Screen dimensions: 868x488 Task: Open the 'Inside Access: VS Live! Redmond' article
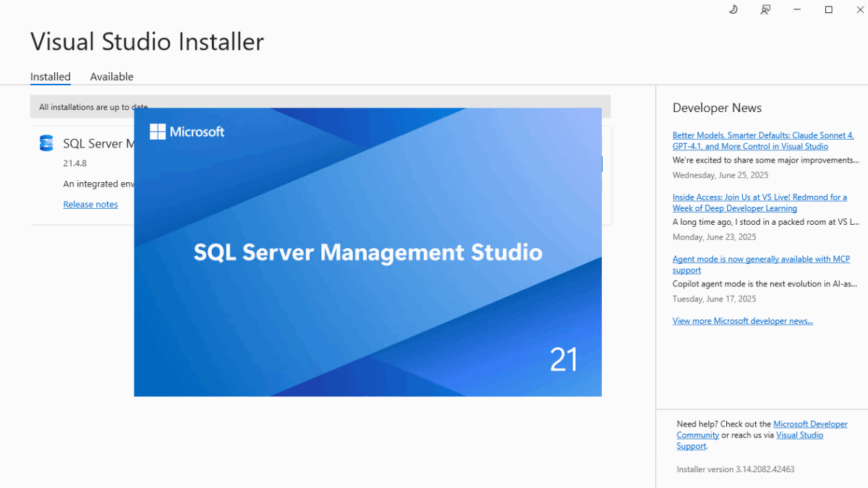[x=759, y=202]
